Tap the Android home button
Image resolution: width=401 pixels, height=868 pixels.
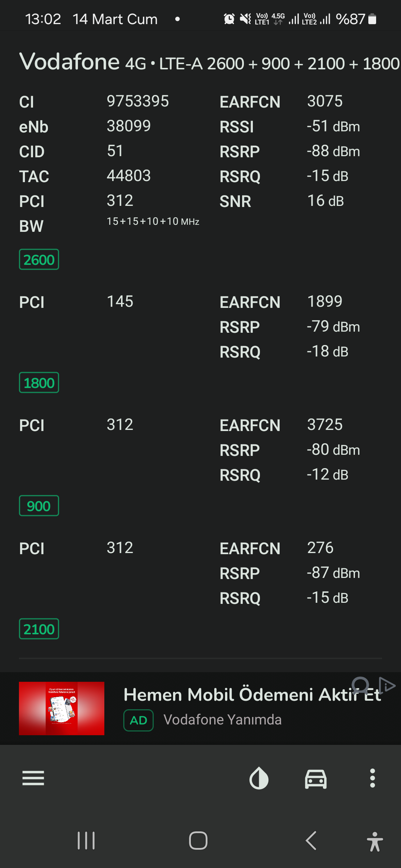tap(198, 841)
